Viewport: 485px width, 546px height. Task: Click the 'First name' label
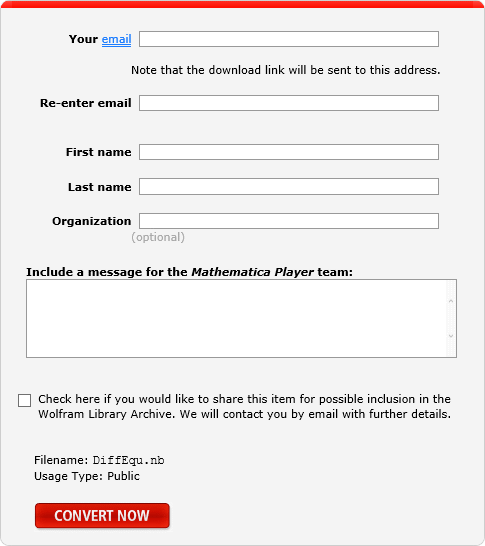(99, 152)
